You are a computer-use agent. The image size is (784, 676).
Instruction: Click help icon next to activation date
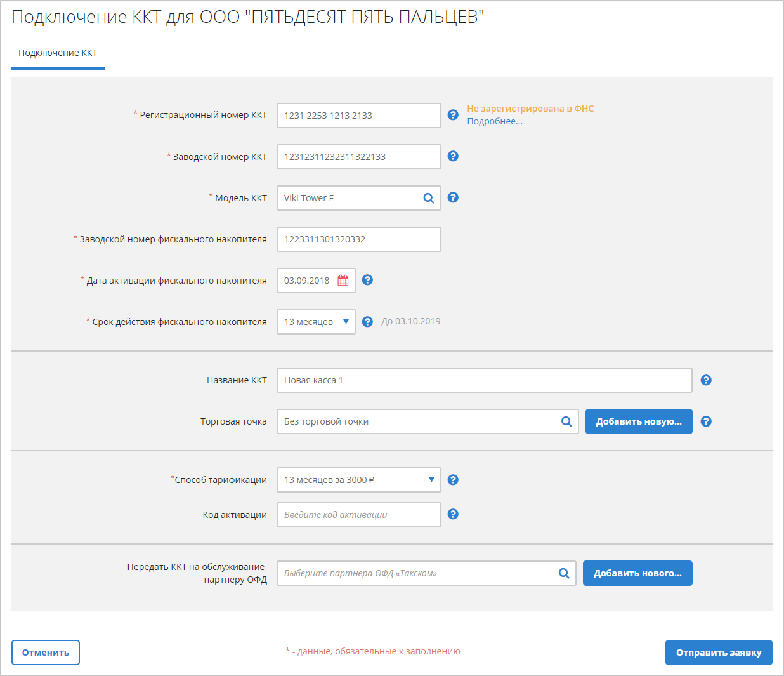click(x=367, y=280)
